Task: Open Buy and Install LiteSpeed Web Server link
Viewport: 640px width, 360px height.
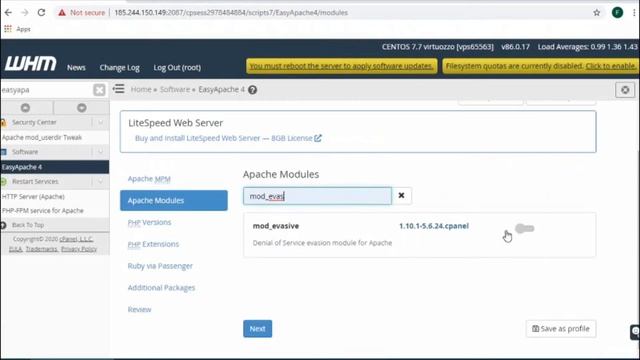Action: 223,138
